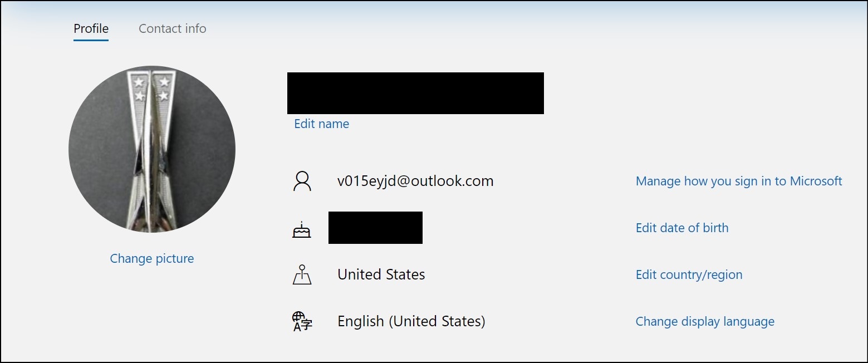Image resolution: width=868 pixels, height=363 pixels.
Task: Click the English (United States) language value
Action: point(411,321)
